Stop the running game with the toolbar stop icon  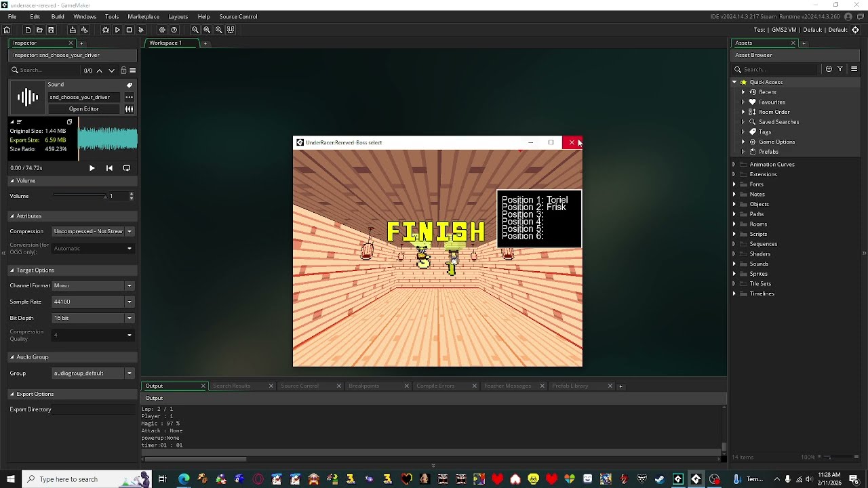[x=129, y=30]
